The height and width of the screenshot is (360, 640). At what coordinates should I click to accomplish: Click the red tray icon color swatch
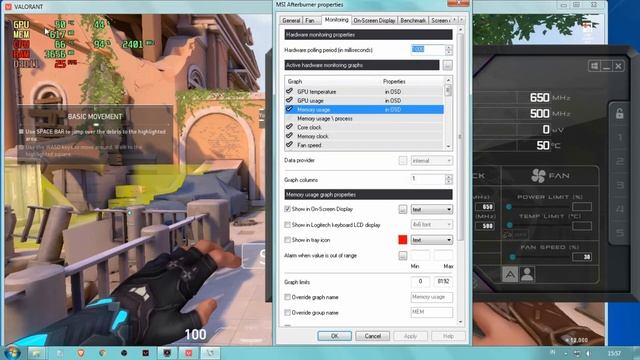402,240
